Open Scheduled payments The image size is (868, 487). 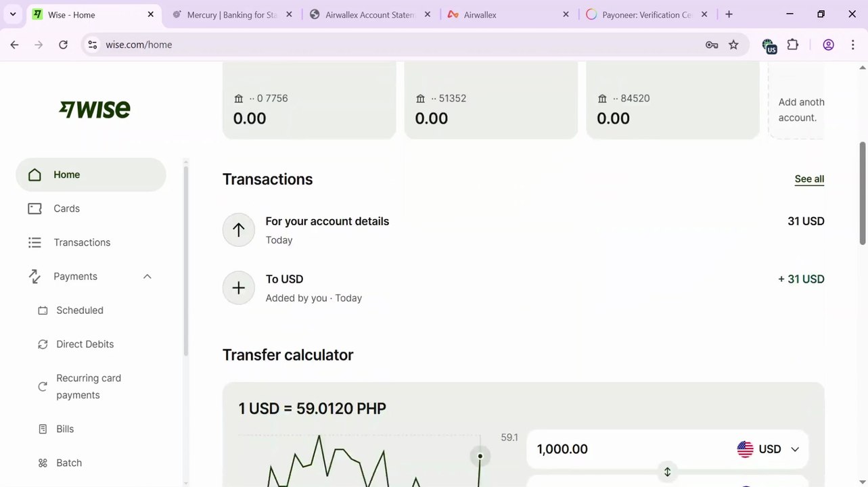click(x=80, y=310)
